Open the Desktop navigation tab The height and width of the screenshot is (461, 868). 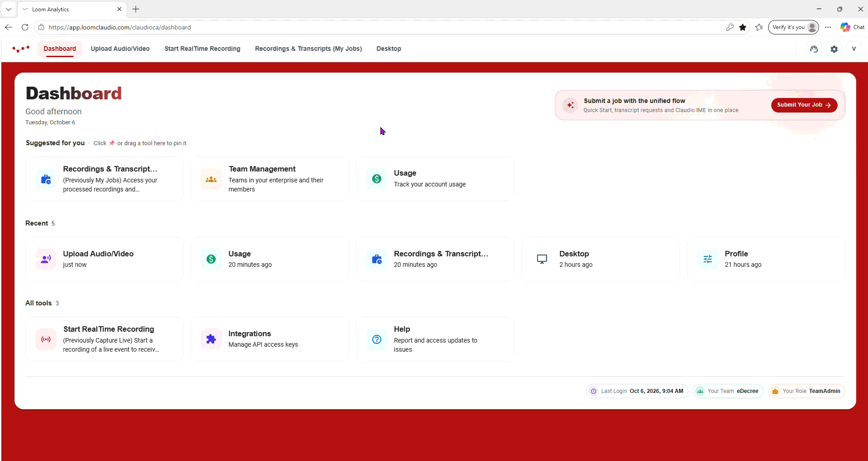point(389,49)
